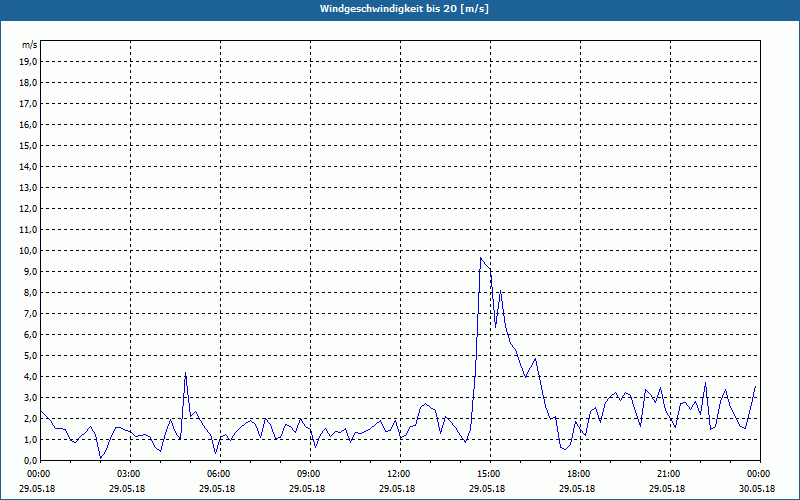
Task: Pick the '6,0' y-axis tick label
Action: point(30,335)
